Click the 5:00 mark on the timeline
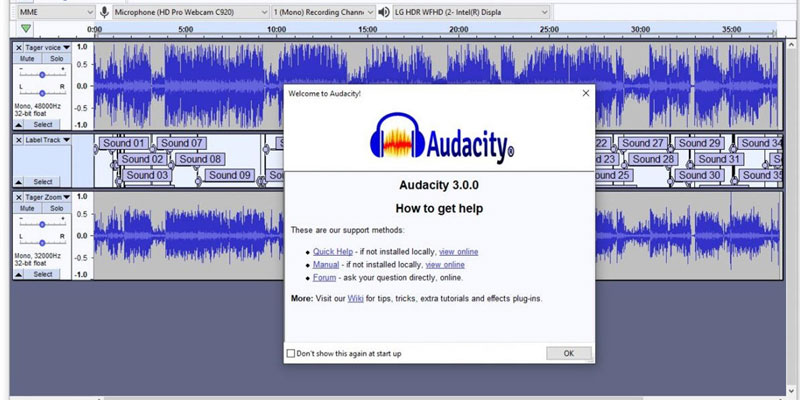Viewport: 800px width, 400px height. coord(186,30)
